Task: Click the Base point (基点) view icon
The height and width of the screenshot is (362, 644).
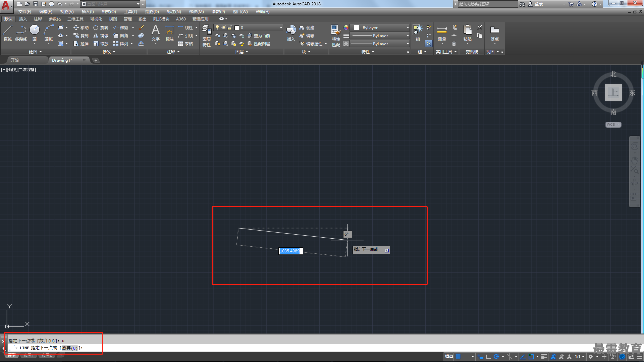Action: [x=495, y=33]
